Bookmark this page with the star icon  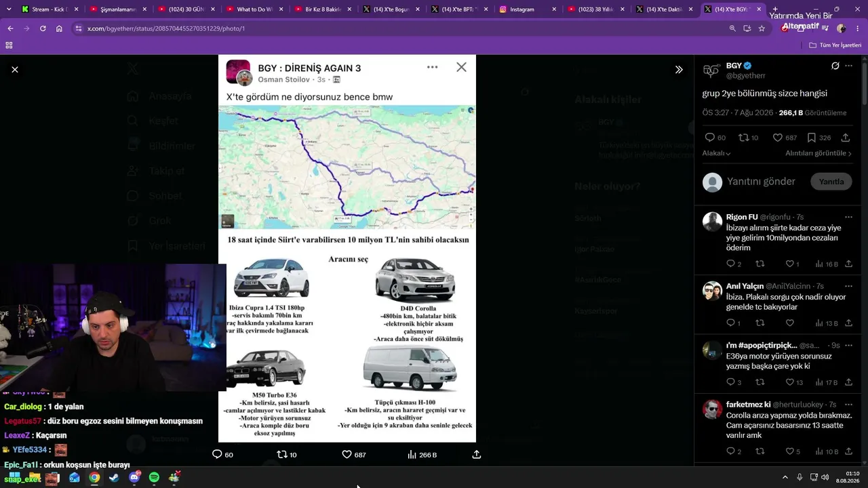point(762,28)
